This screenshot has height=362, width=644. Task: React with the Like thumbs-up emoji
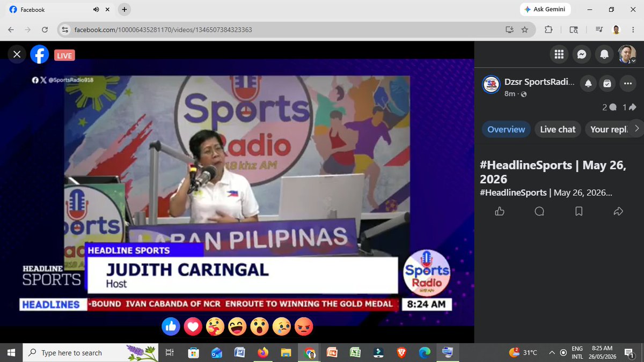(x=171, y=326)
